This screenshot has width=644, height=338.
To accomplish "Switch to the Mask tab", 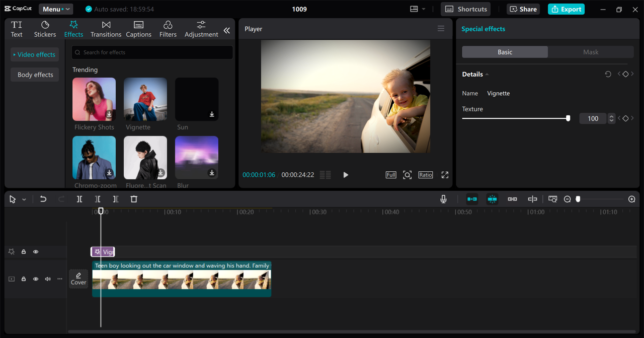I will [591, 52].
